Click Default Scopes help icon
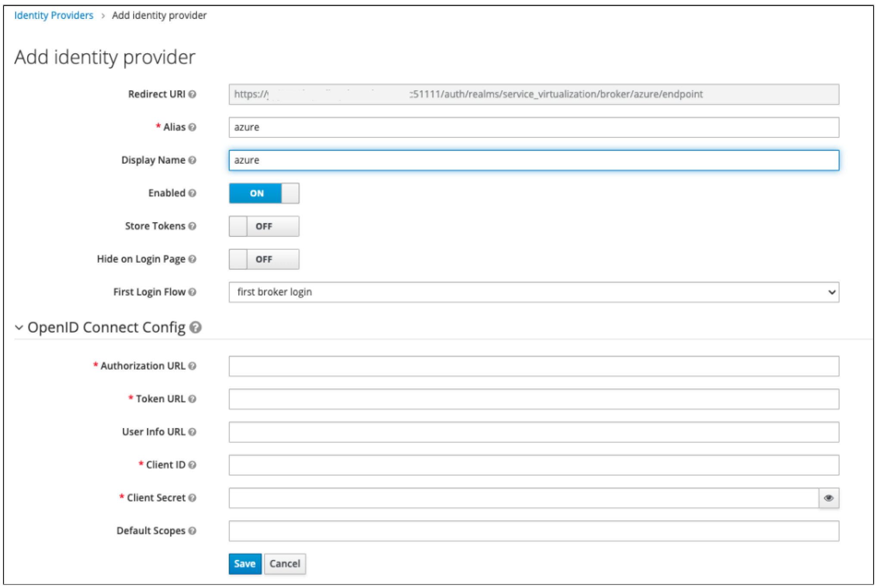This screenshot has width=877, height=588. click(192, 531)
